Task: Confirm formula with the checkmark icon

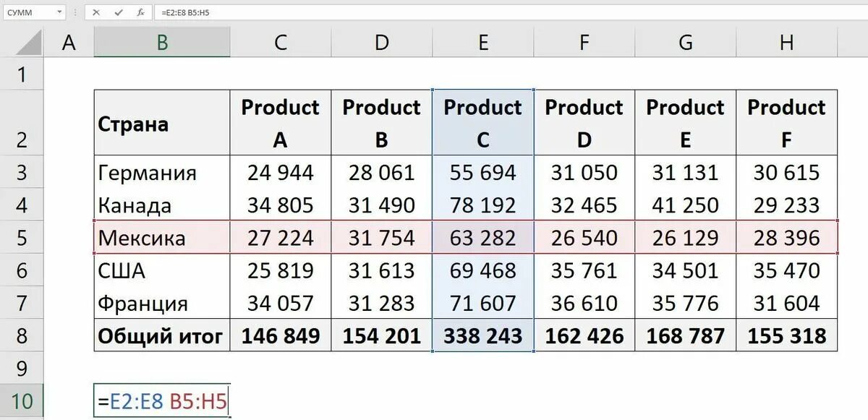Action: [119, 12]
